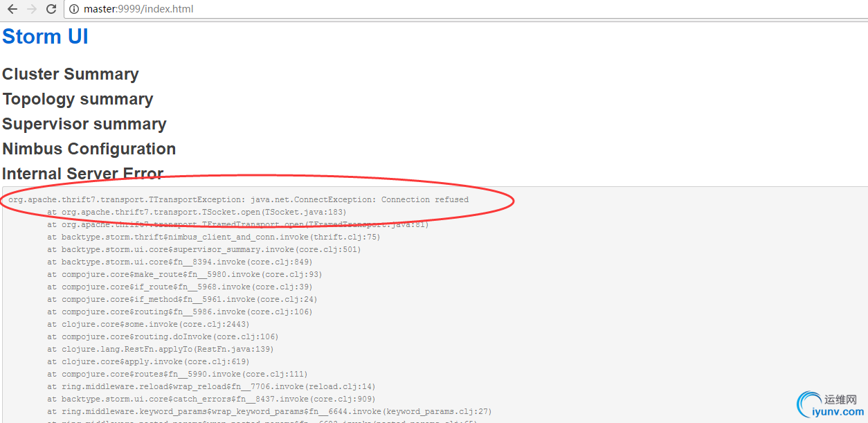Click the if_method$fn__5961.invoke trace line

click(x=182, y=299)
